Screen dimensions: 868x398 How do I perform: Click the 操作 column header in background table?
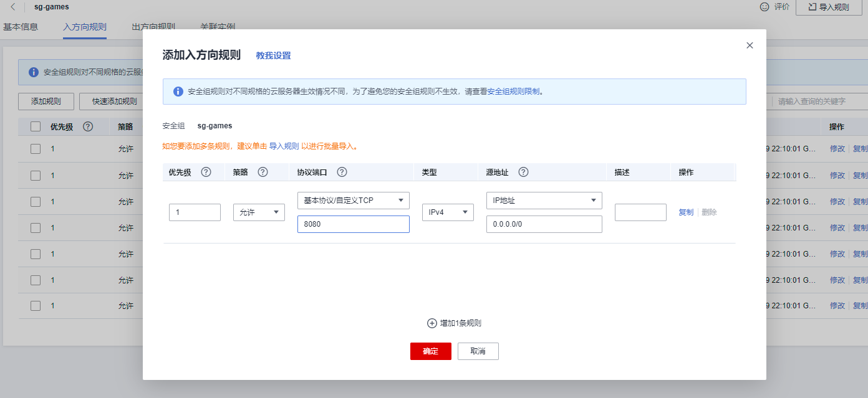pos(837,126)
